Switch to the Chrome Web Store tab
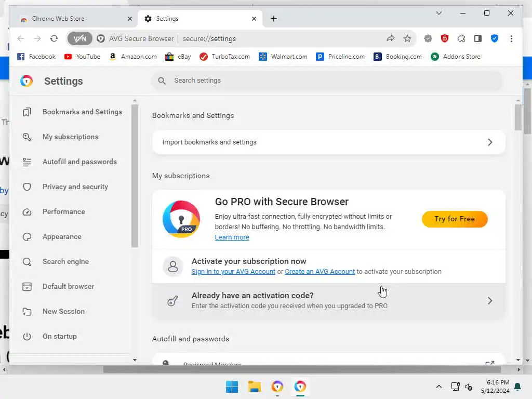The height and width of the screenshot is (399, 532). pos(74,19)
